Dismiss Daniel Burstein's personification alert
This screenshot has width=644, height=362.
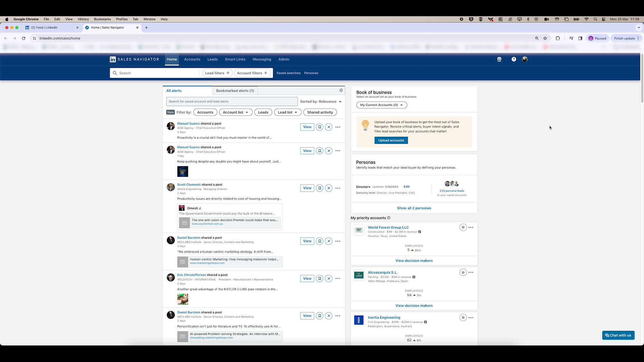pos(328,316)
